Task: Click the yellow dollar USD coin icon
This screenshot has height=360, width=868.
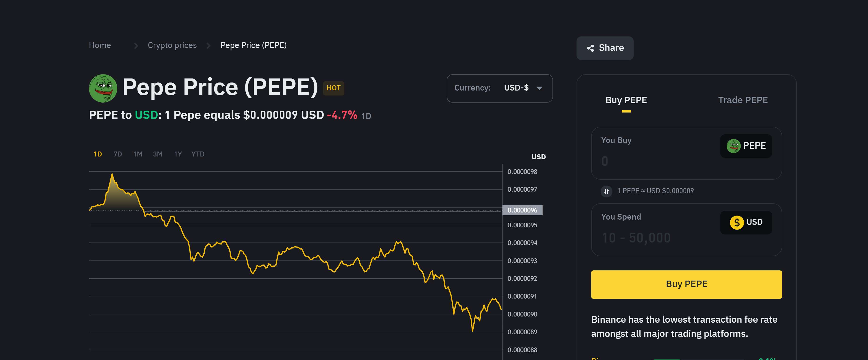Action: (x=737, y=222)
